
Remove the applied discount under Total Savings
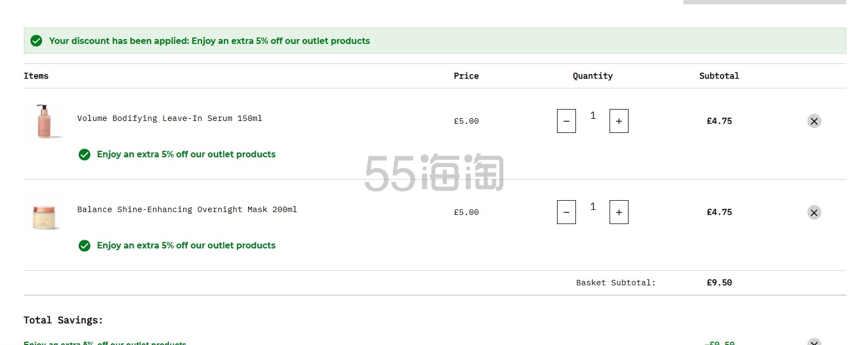pos(814,342)
